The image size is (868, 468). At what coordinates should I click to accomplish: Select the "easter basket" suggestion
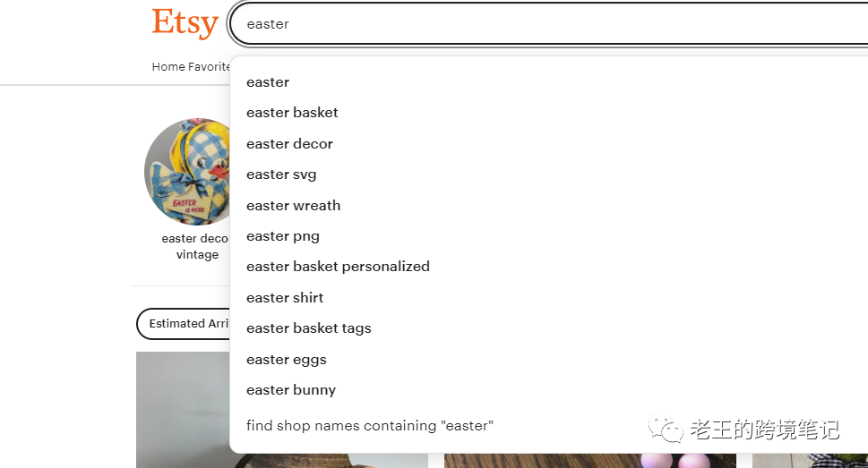(x=292, y=113)
